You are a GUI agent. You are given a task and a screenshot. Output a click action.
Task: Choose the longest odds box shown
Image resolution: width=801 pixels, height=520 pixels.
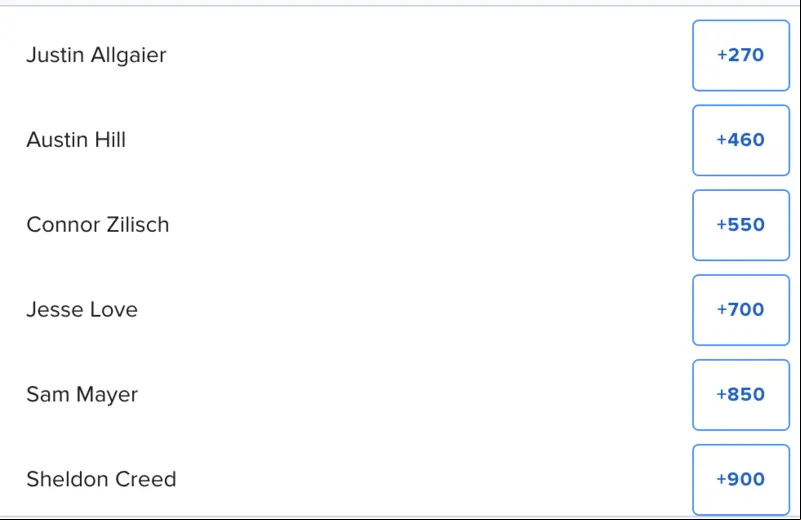[741, 479]
